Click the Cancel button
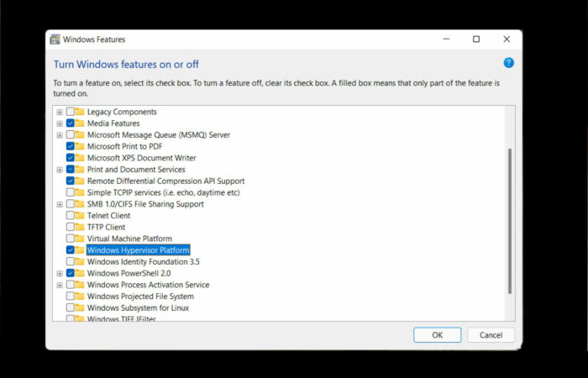Viewport: 588px width, 378px height. (x=491, y=335)
